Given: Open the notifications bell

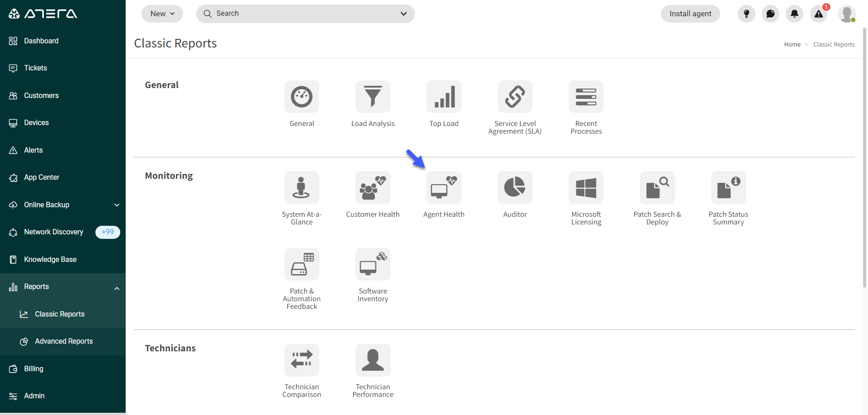Looking at the screenshot, I should [x=794, y=14].
